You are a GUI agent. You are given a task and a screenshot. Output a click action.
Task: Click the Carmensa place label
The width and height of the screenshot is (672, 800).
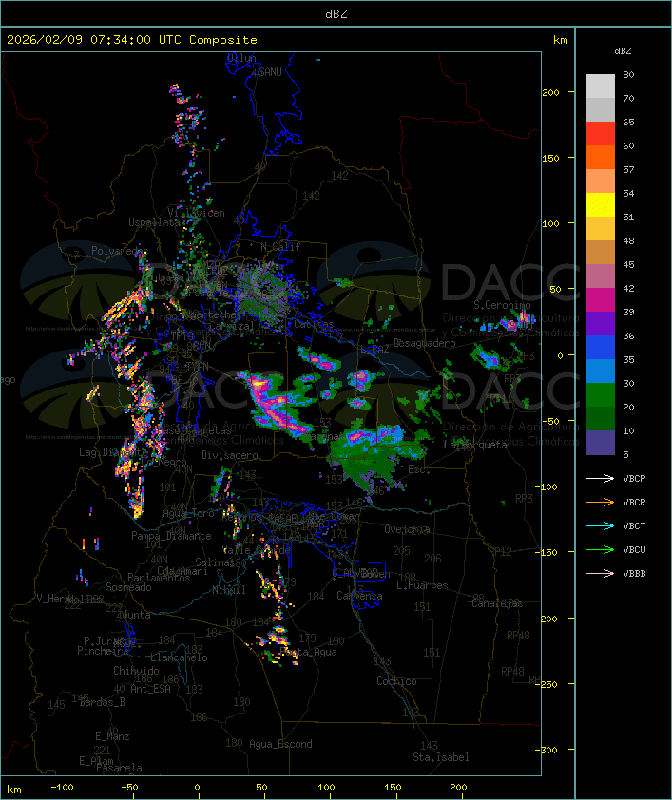click(x=359, y=596)
